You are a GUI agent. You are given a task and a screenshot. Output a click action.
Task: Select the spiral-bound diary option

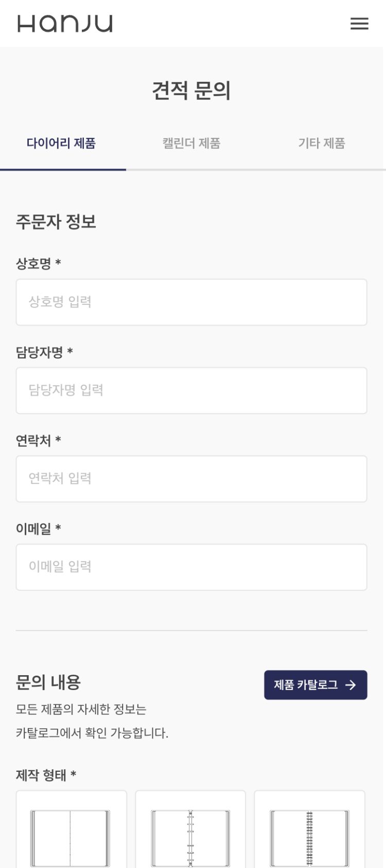click(309, 832)
